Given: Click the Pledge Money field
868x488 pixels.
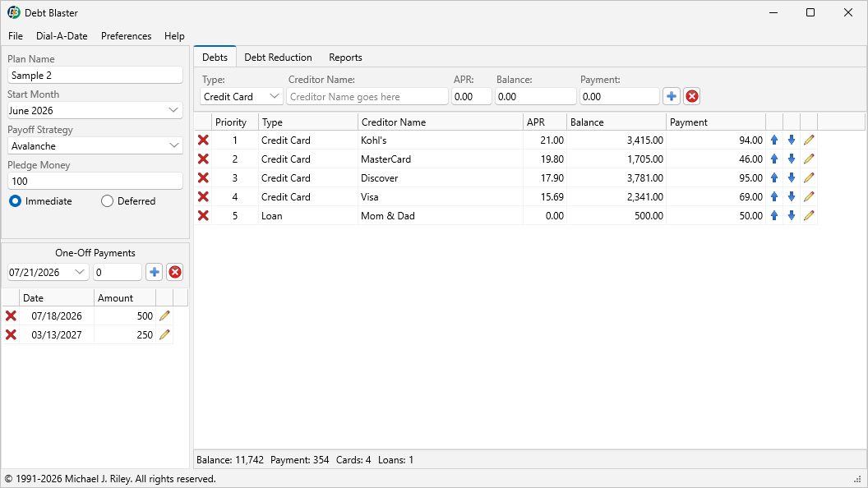Looking at the screenshot, I should point(95,181).
